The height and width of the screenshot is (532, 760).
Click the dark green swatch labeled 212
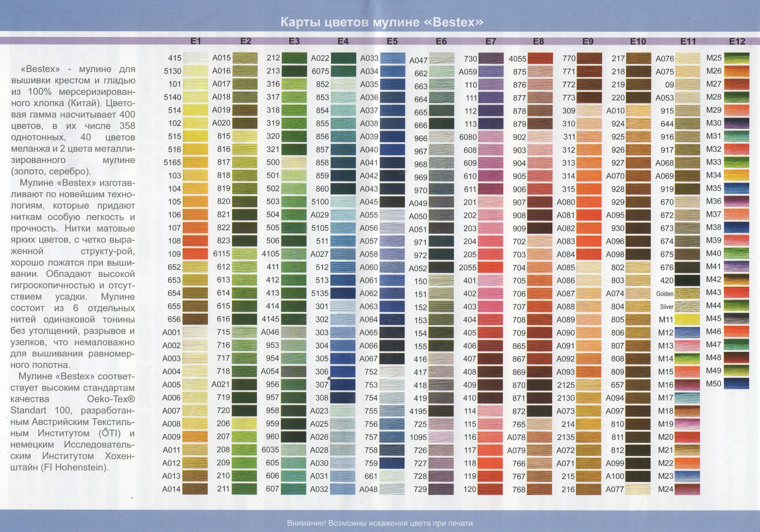[294, 57]
